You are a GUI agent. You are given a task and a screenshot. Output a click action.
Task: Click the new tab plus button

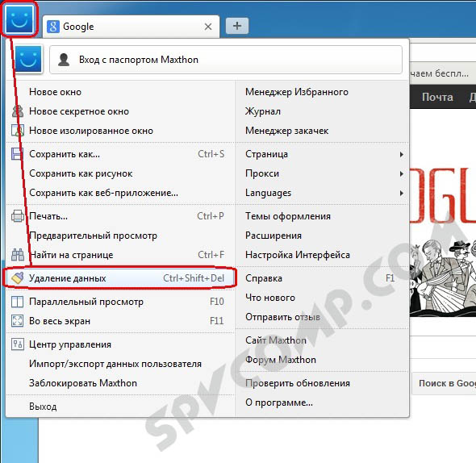coord(237,26)
